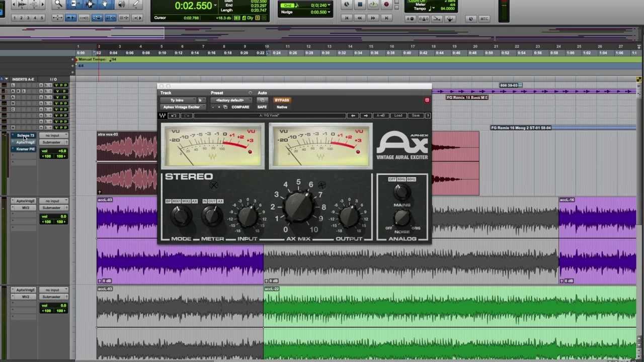Select the Zoomer magnifier tool
The width and height of the screenshot is (644, 362).
coord(59,4)
